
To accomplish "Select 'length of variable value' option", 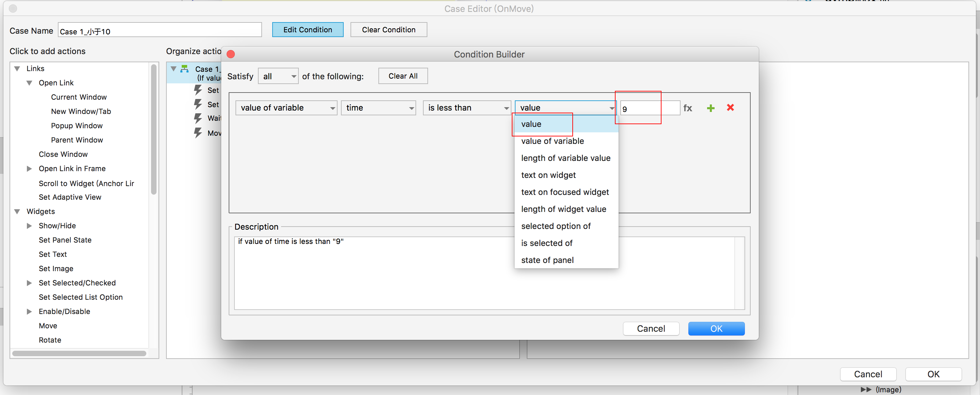I will [565, 158].
